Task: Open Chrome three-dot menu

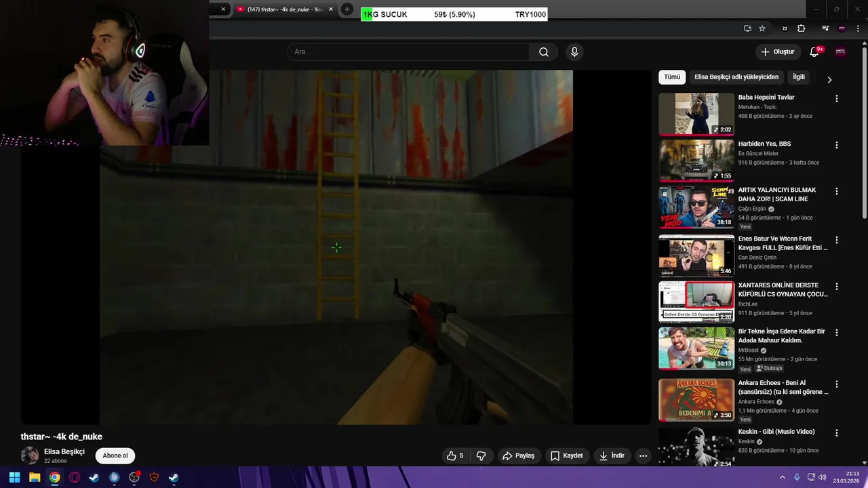Action: pyautogui.click(x=858, y=28)
